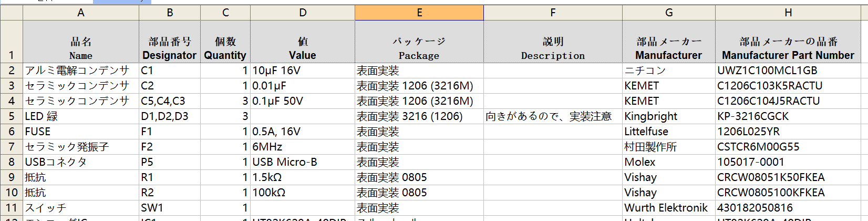Select highlighted column E header

tap(419, 13)
